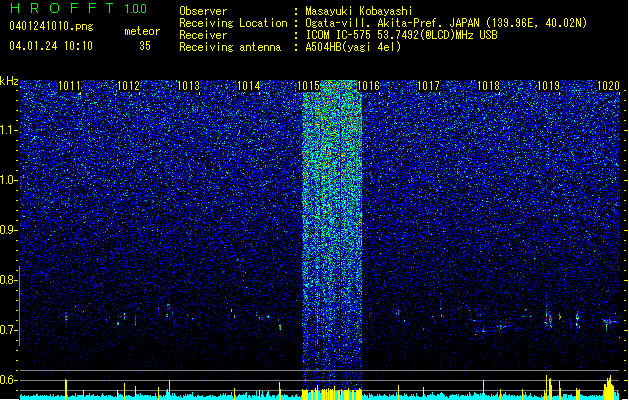Select receiver text ICOM IC-575 53.7492 MHz USB

click(401, 35)
